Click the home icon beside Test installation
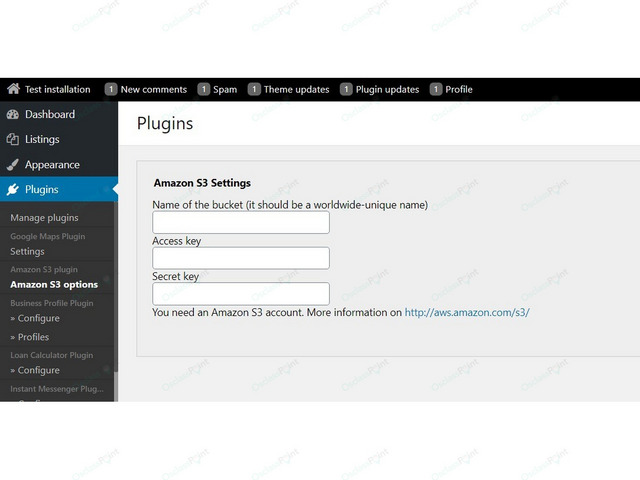 click(x=13, y=89)
